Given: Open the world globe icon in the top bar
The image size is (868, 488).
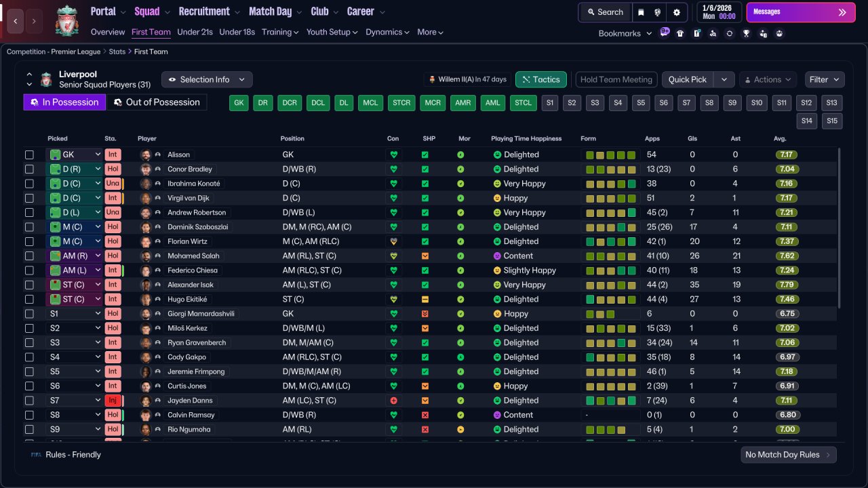Looking at the screenshot, I should (x=658, y=12).
